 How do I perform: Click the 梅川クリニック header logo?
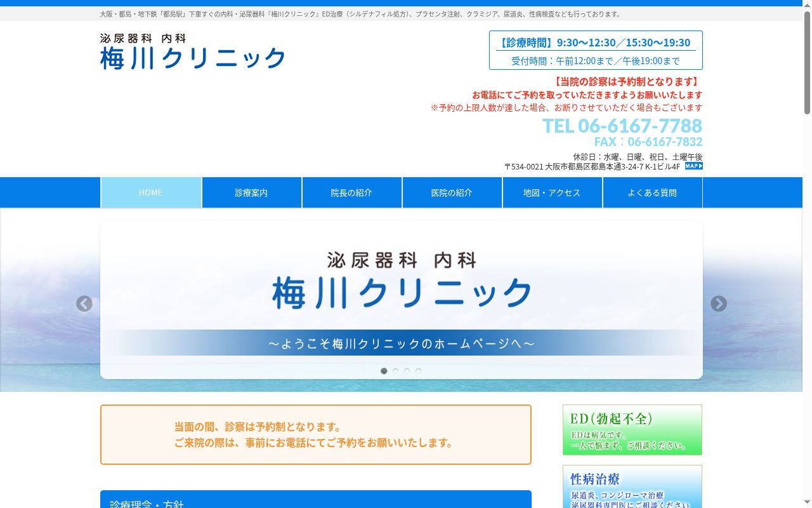(193, 51)
